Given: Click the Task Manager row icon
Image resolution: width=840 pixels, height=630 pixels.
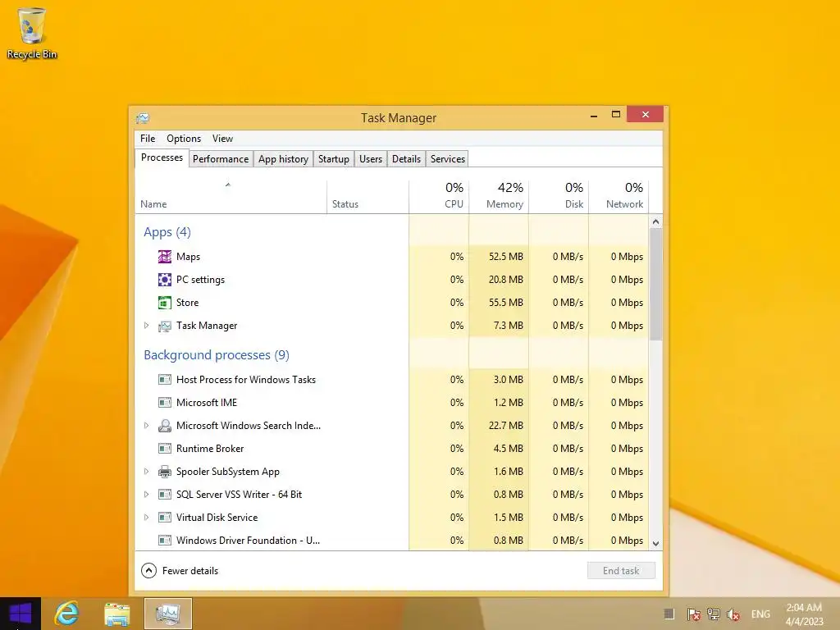Looking at the screenshot, I should (164, 326).
